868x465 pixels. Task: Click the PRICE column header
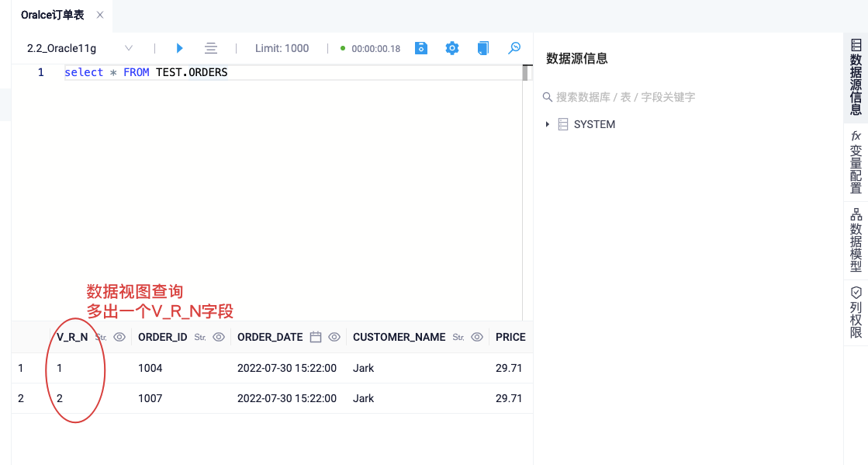coord(510,337)
